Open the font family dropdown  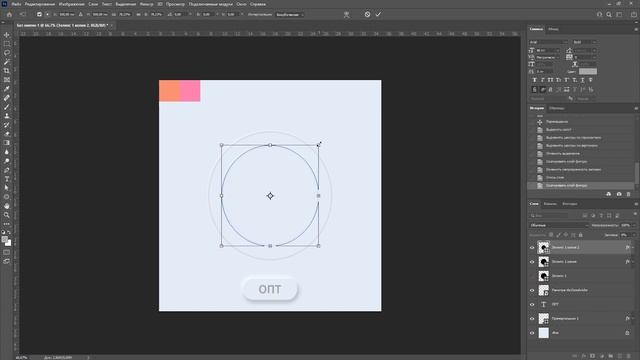tap(549, 42)
